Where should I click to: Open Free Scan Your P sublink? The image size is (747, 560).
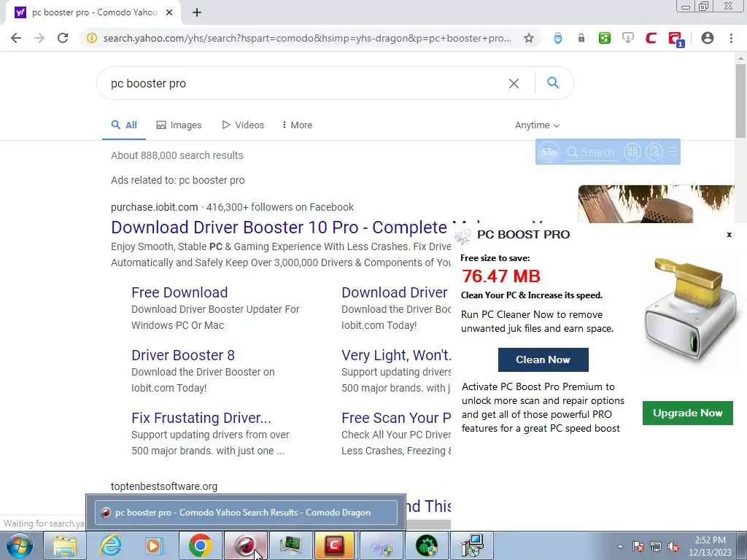pos(396,418)
